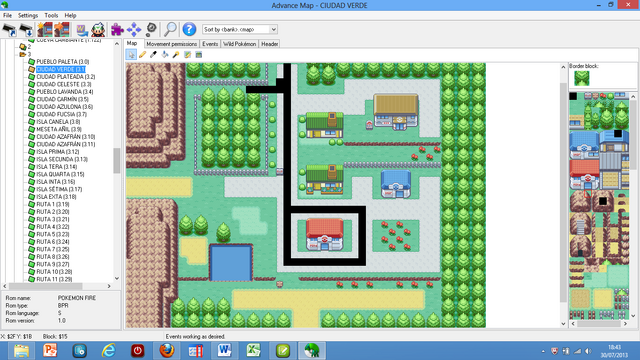640x360 pixels.
Task: Click the trainer character sprite icon
Action: pyautogui.click(x=98, y=29)
